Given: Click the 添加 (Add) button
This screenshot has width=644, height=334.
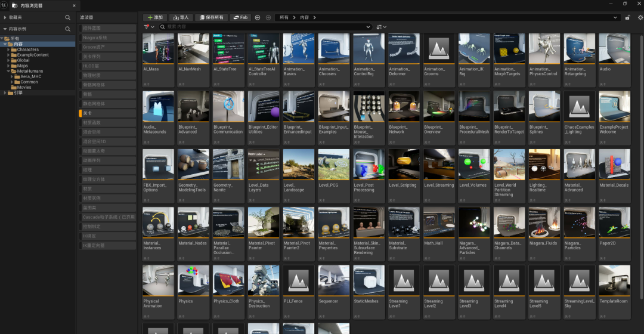Looking at the screenshot, I should pyautogui.click(x=155, y=18).
